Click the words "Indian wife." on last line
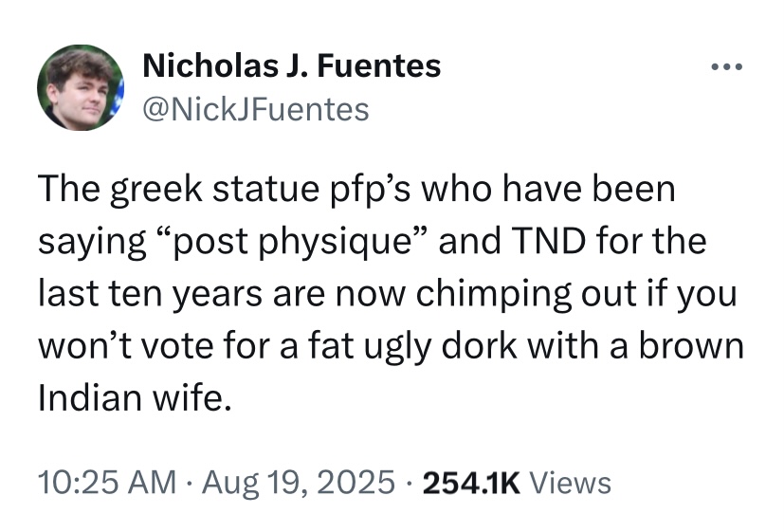Image resolution: width=784 pixels, height=532 pixels. click(134, 398)
